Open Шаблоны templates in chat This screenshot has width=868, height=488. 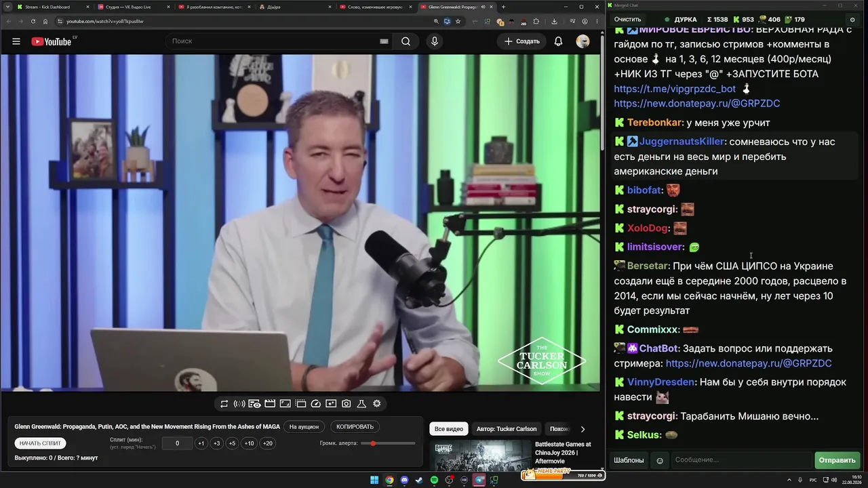pyautogui.click(x=629, y=460)
